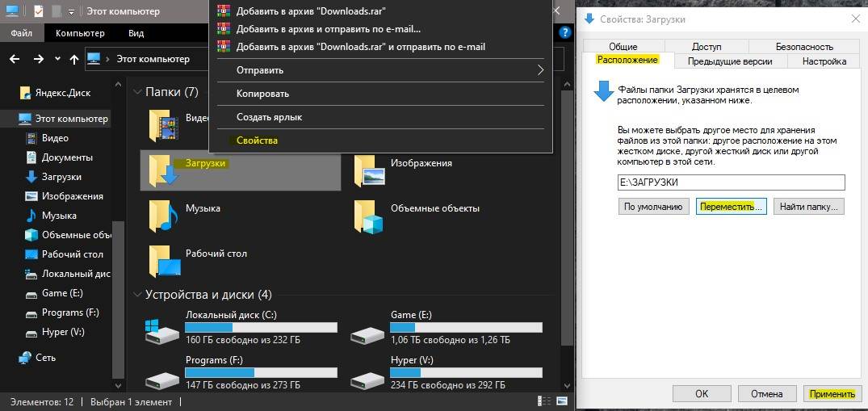The image size is (868, 411).
Task: Click the Локальный диск (C:) usage bar
Action: click(x=261, y=327)
